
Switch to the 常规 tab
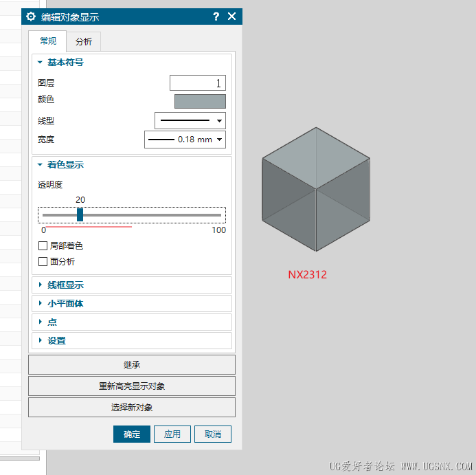pyautogui.click(x=47, y=41)
